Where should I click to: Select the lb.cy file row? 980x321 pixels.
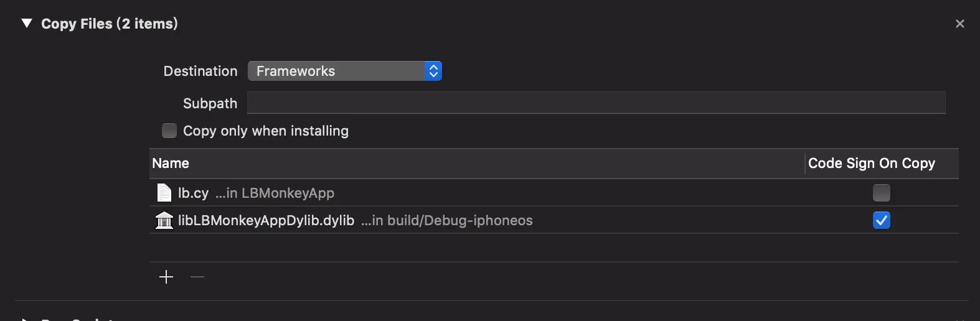554,193
